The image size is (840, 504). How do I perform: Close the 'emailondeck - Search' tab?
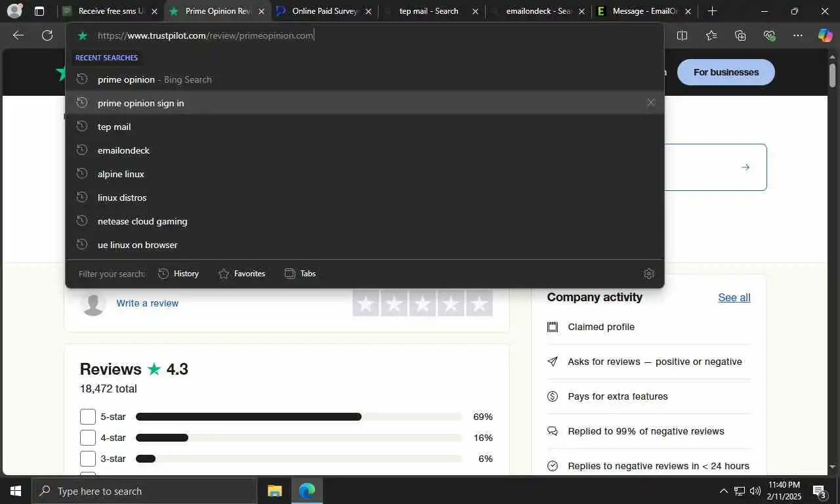[581, 11]
